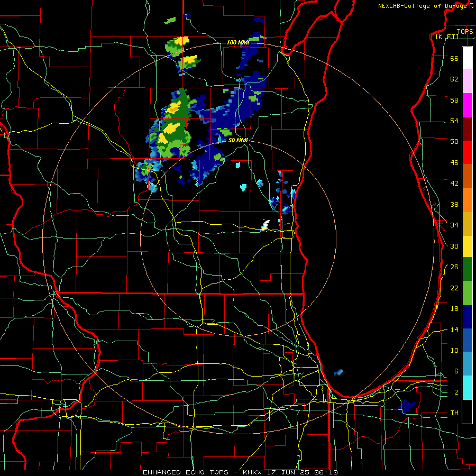Pick the light blue legend swatch

pos(467,363)
